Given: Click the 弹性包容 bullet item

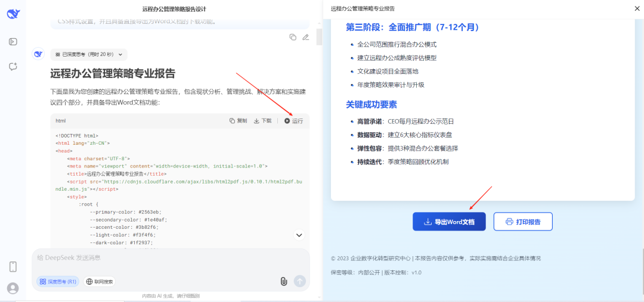Looking at the screenshot, I should coord(407,148).
